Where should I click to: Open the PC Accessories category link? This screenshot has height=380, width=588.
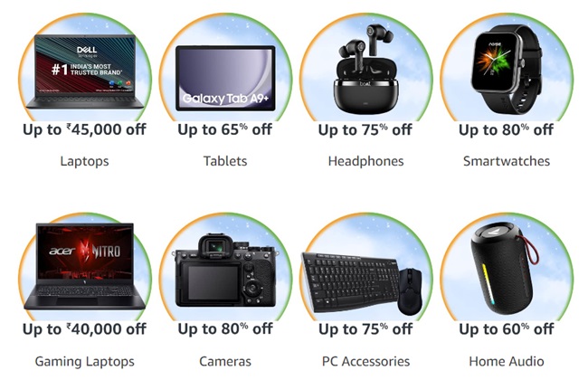pos(366,362)
